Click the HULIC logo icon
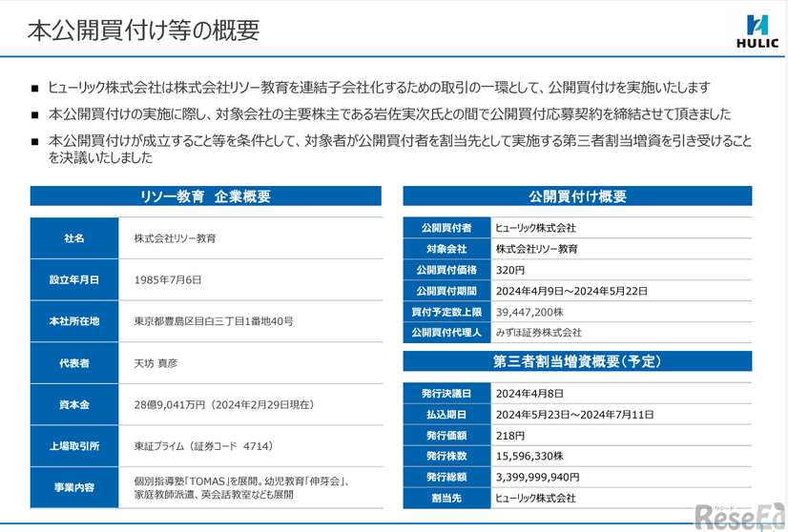Viewport: 788px width, 532px height. 757,31
